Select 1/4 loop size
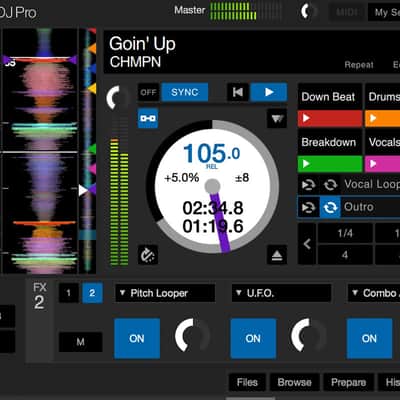This screenshot has height=400, width=400. (x=345, y=233)
